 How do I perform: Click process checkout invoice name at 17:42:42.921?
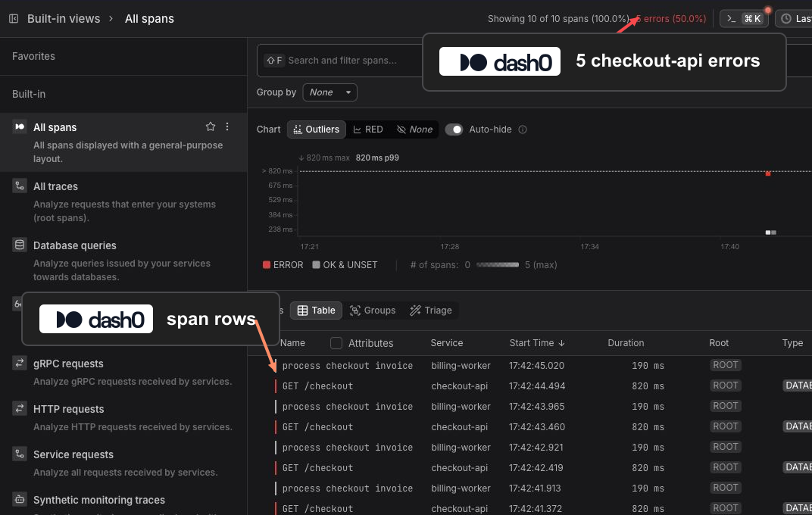pos(348,447)
